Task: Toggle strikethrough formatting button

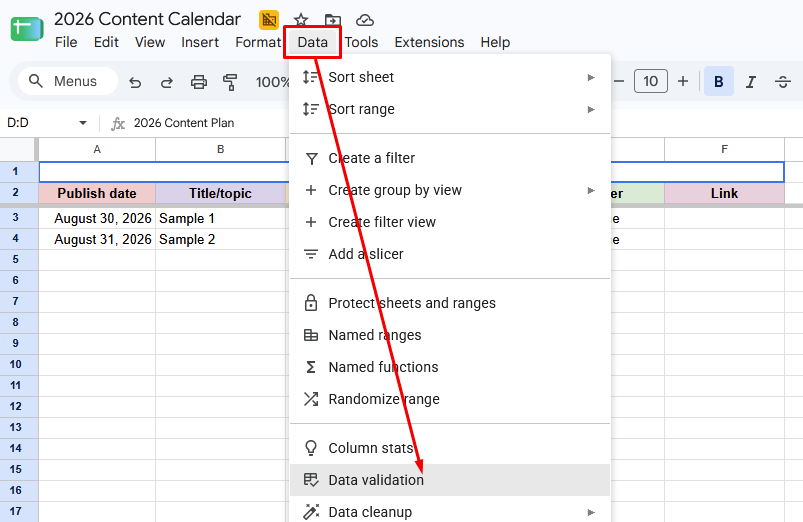Action: pyautogui.click(x=783, y=81)
